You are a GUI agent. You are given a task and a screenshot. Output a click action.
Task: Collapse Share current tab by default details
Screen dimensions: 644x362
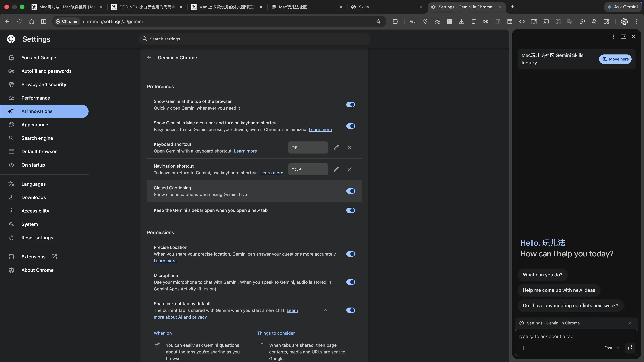(x=325, y=310)
